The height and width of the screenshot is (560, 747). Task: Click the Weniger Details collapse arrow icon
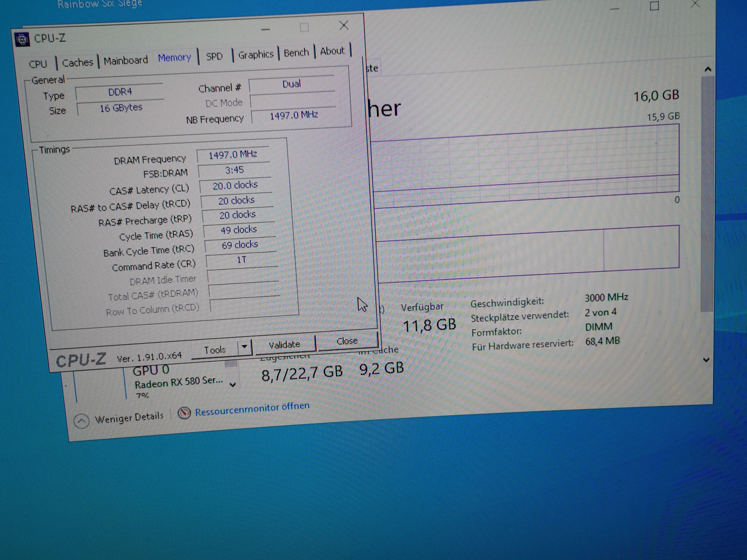(x=81, y=421)
